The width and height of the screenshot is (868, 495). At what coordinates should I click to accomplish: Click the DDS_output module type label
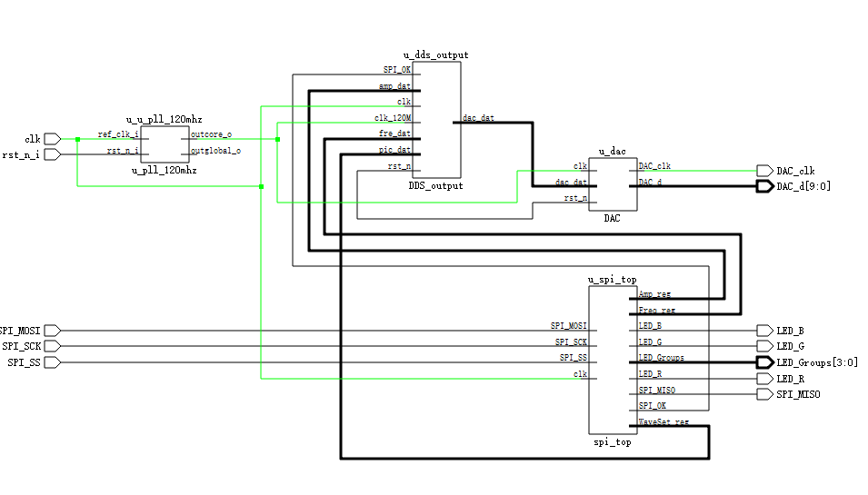(x=435, y=186)
